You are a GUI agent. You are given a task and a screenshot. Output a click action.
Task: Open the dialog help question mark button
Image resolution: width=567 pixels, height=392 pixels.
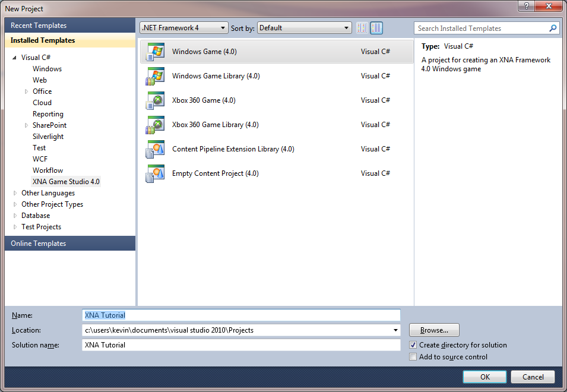pyautogui.click(x=526, y=6)
